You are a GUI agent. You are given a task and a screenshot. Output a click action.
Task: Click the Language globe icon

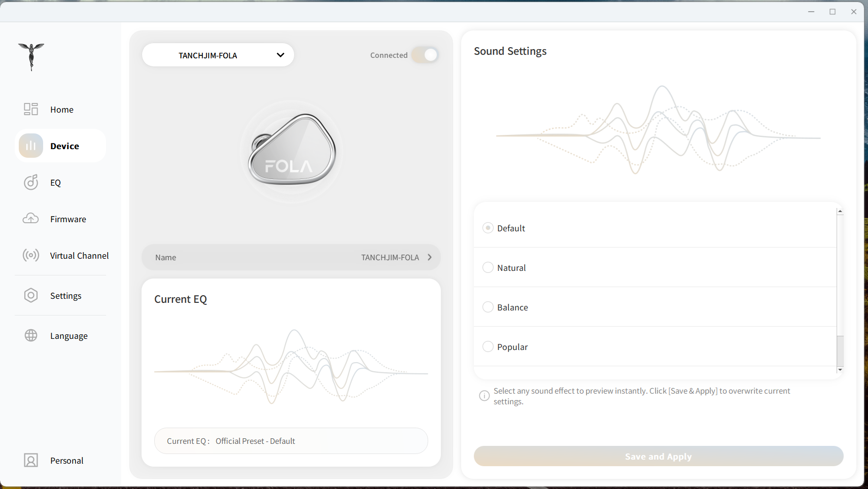coord(31,335)
